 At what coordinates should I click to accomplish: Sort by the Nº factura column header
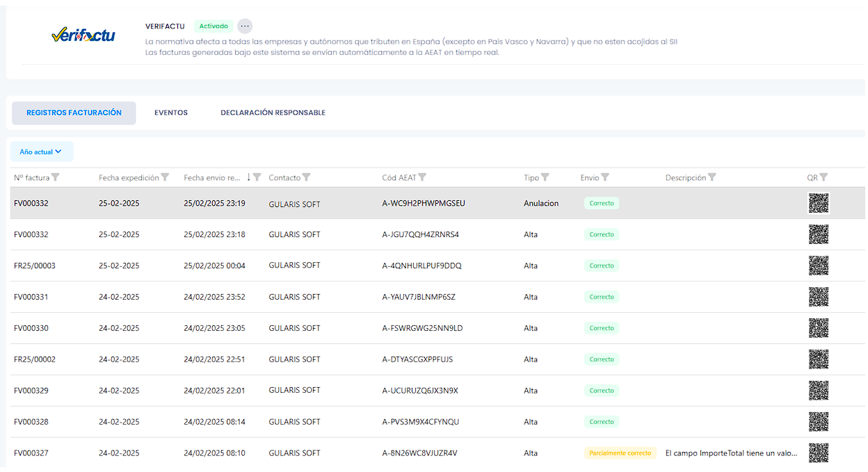click(x=32, y=178)
